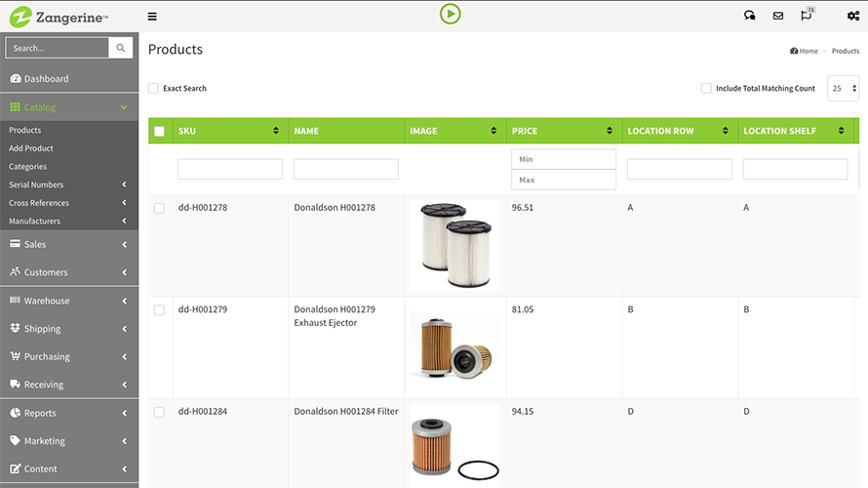Screen dimensions: 868x488
Task: Focus the SKU filter field
Action: 230,169
